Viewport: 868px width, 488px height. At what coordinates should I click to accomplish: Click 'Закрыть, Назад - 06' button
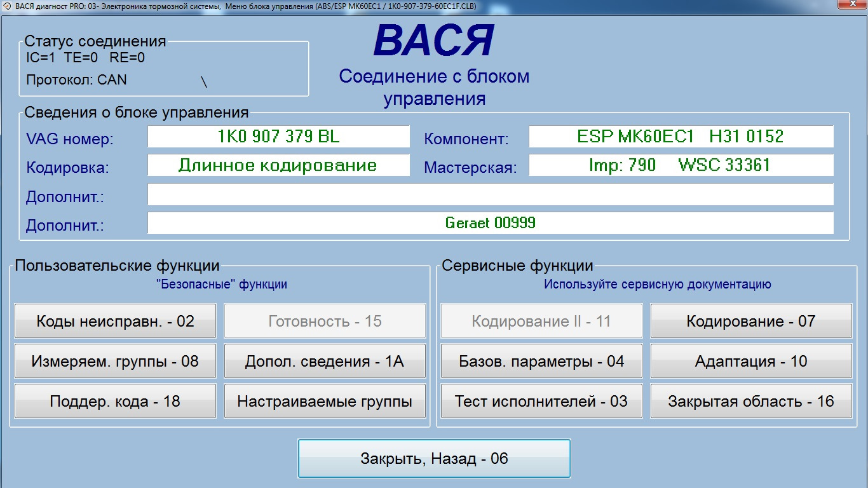434,458
